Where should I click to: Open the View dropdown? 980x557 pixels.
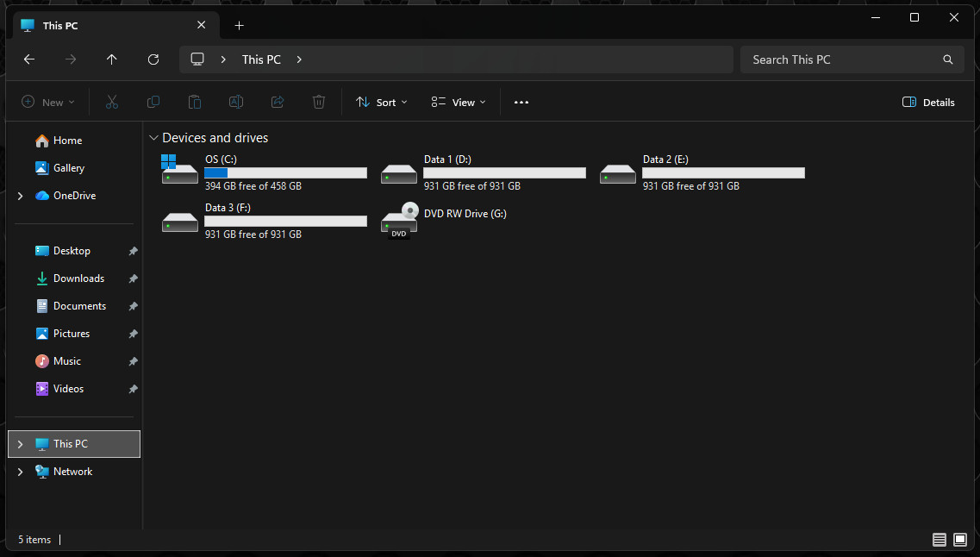pos(459,102)
